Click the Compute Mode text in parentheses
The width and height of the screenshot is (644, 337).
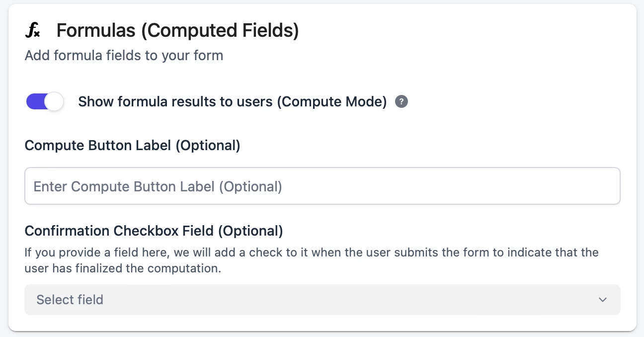click(331, 102)
